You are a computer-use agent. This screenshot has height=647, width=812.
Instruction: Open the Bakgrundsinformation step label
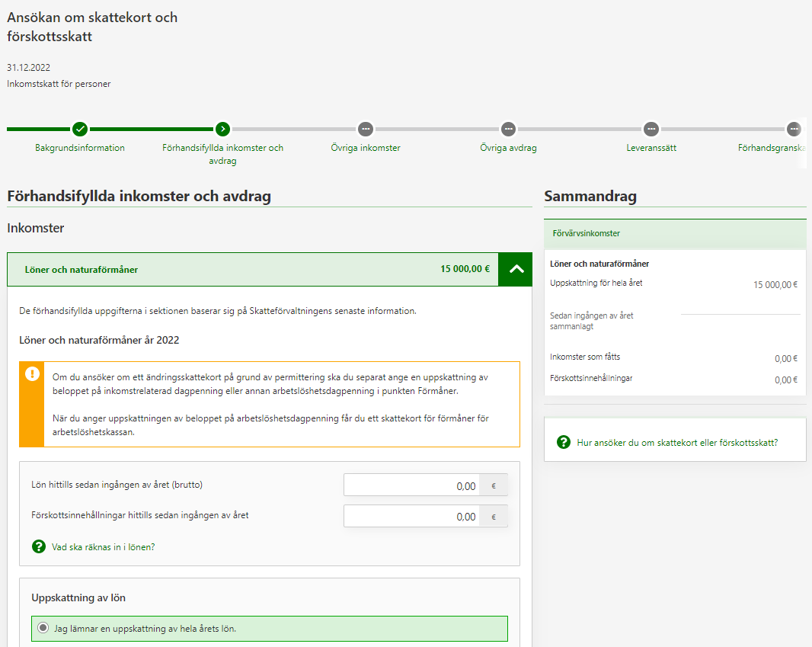point(80,148)
